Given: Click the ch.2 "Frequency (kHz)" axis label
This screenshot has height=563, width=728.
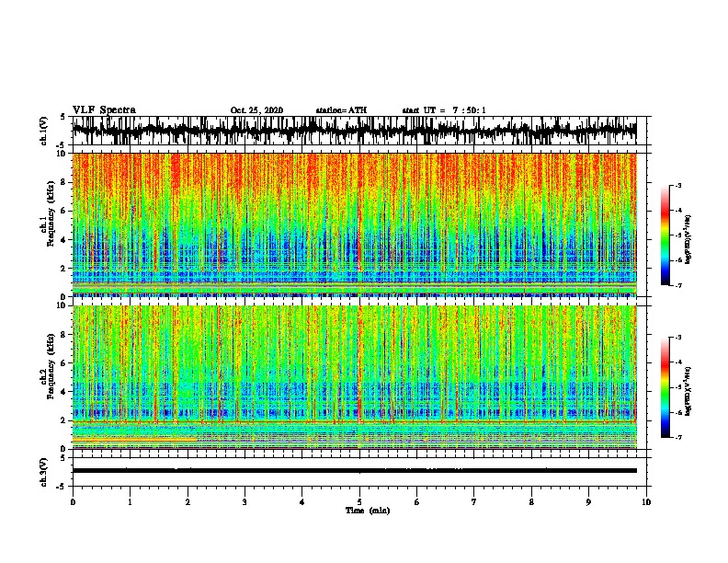Looking at the screenshot, I should (x=51, y=366).
